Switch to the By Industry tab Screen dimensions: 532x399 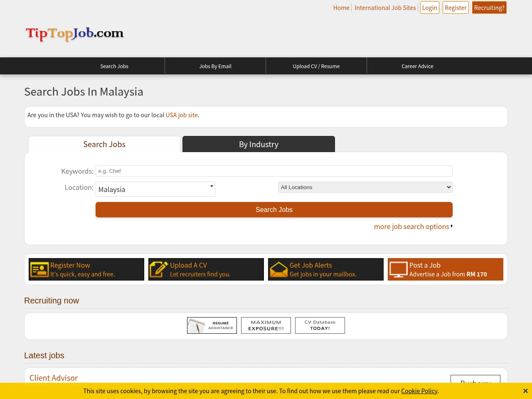point(259,144)
